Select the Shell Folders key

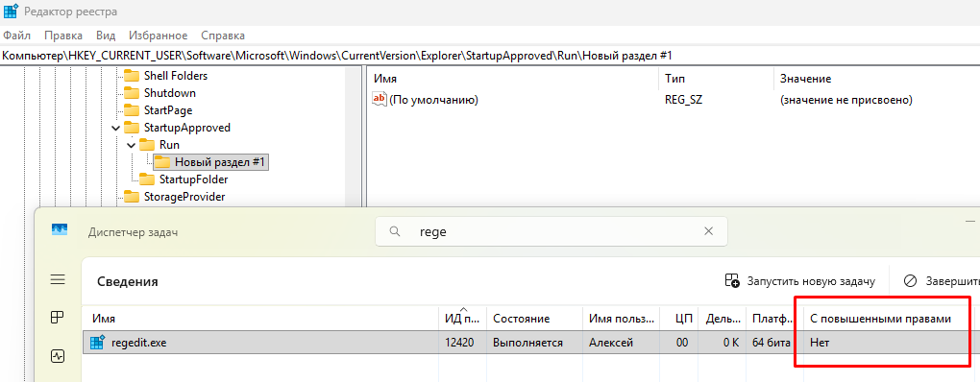[176, 76]
